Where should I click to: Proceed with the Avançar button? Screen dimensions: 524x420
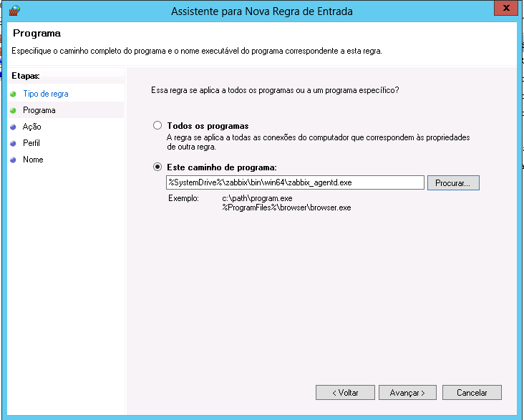(x=407, y=393)
